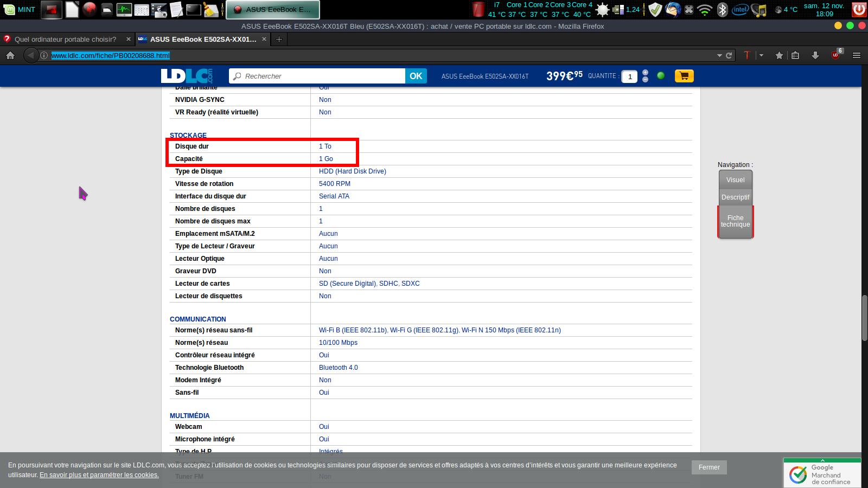Open the '5400 RPM' rotation speed link
Image resolution: width=868 pixels, height=488 pixels.
335,184
